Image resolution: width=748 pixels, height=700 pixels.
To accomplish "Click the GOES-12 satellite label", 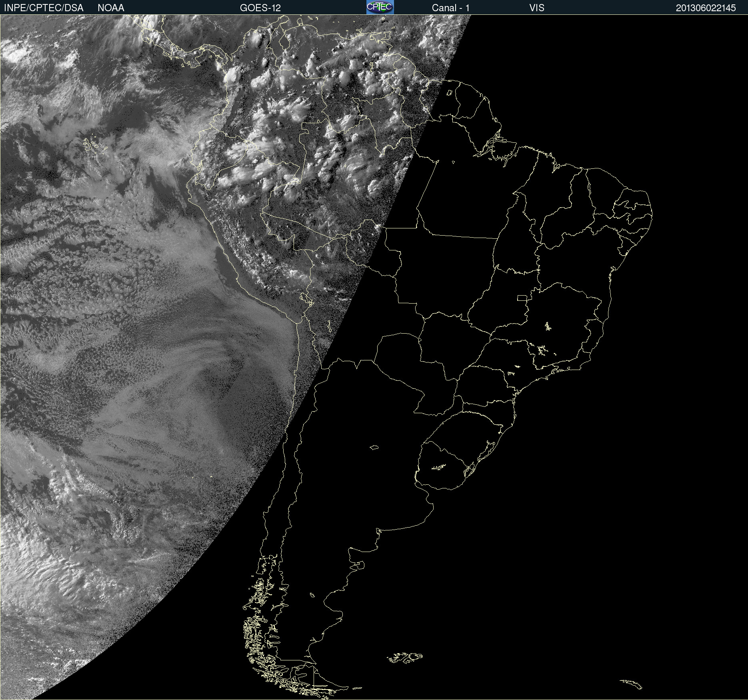I will (x=260, y=8).
